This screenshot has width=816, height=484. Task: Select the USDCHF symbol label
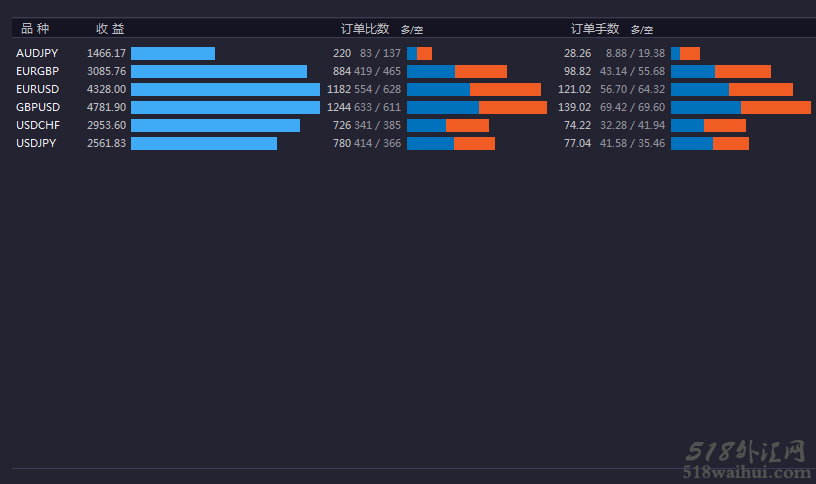point(38,125)
